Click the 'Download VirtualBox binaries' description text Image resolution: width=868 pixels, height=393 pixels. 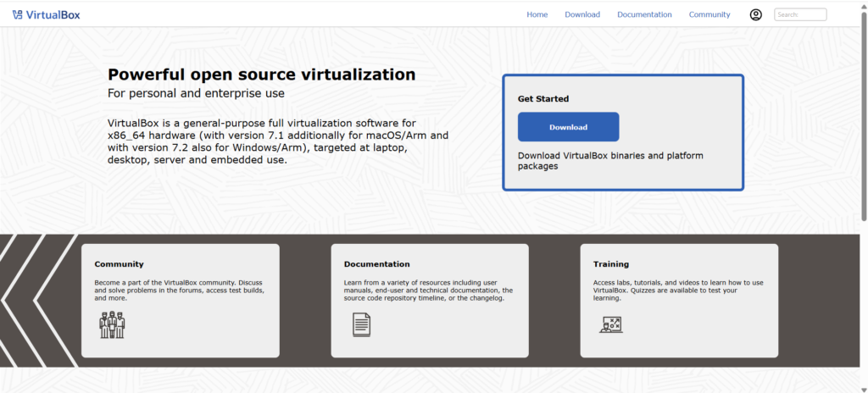(610, 161)
